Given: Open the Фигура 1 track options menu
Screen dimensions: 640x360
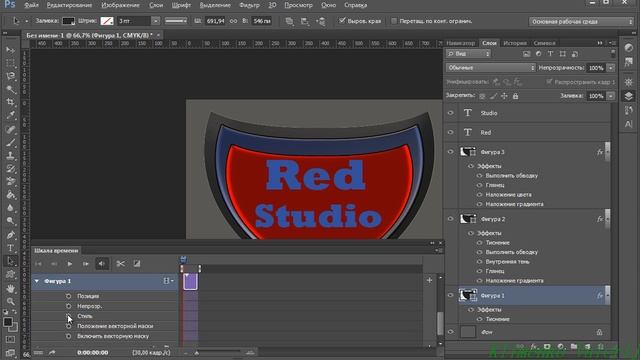Looking at the screenshot, I should (x=168, y=281).
